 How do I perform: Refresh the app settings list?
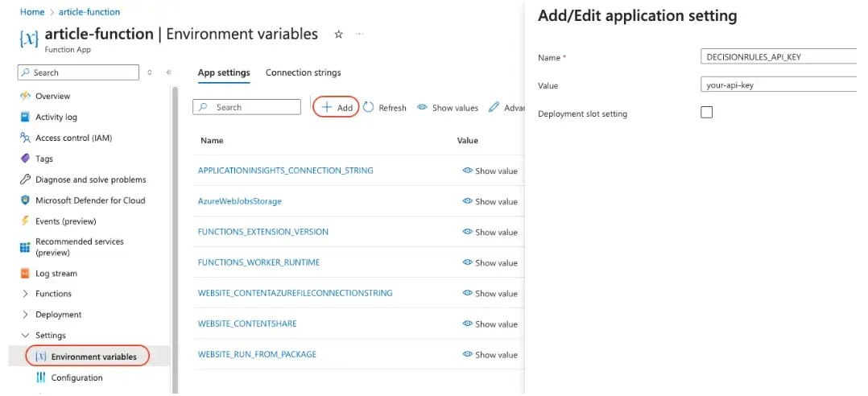click(385, 108)
